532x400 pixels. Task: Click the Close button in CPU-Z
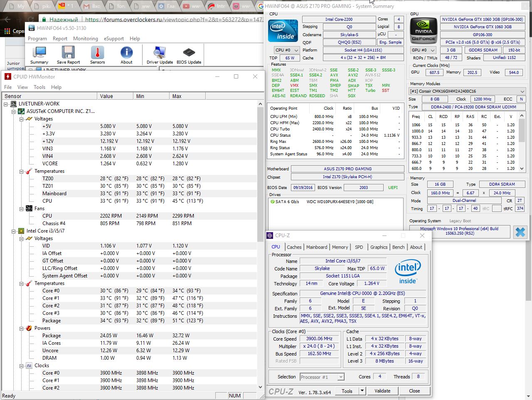(414, 391)
